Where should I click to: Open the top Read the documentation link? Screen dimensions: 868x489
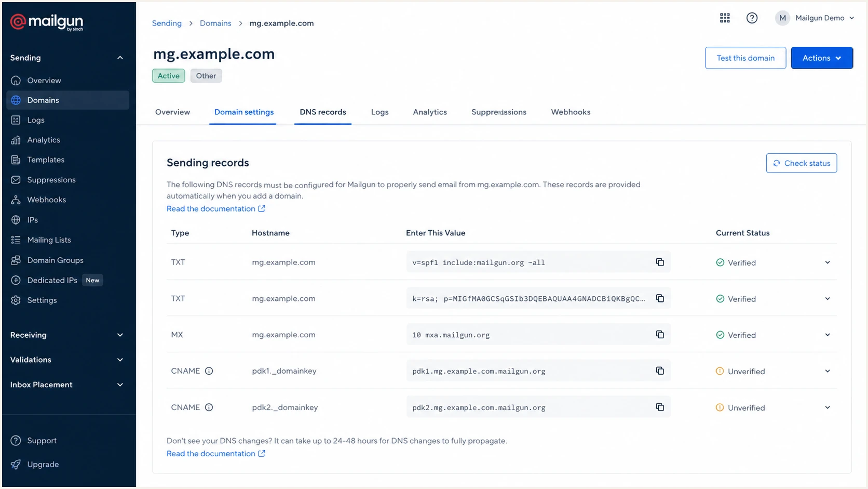pyautogui.click(x=216, y=209)
